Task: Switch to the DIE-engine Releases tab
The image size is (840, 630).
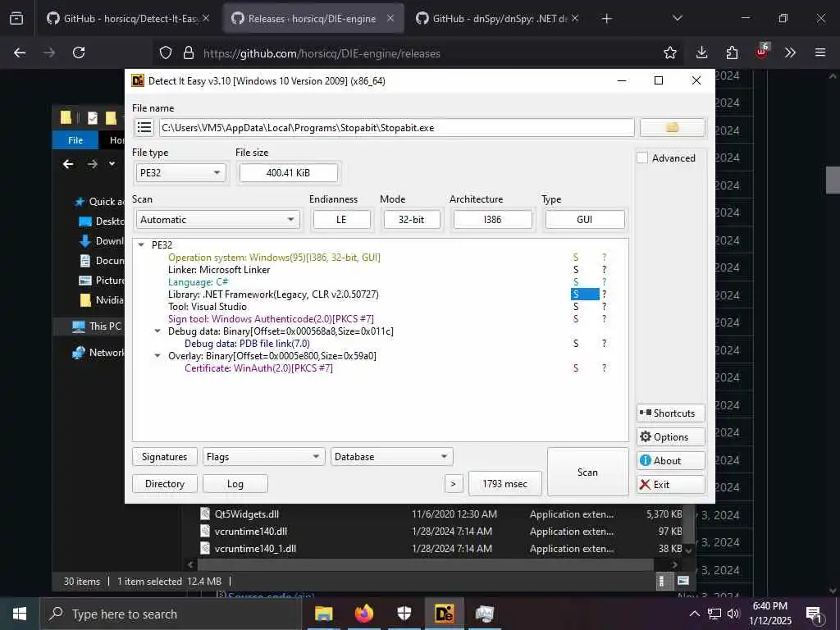Action: [312, 19]
